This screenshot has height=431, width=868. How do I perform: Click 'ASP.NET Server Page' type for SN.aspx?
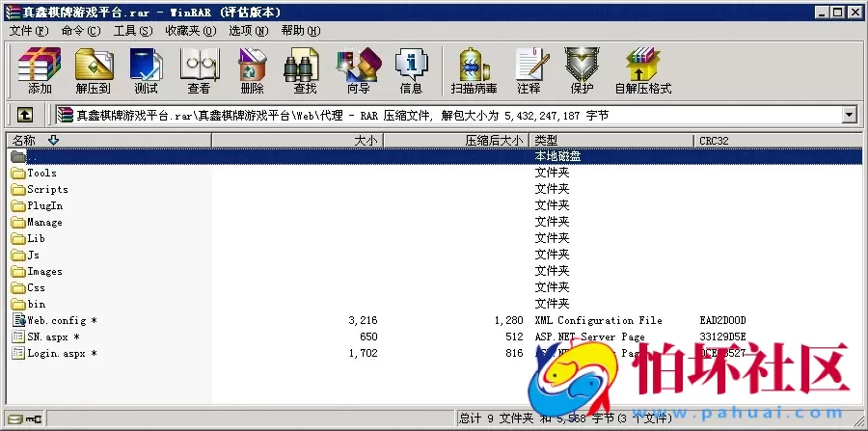point(589,337)
